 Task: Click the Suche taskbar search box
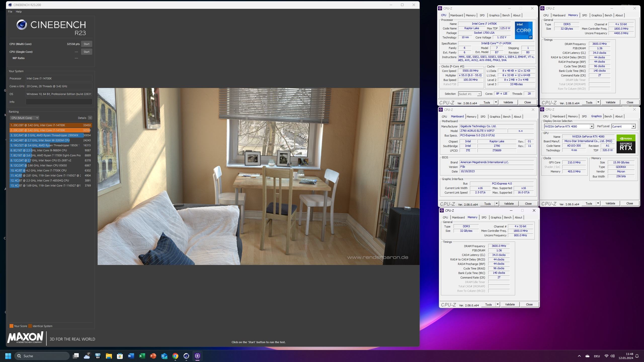[42, 356]
